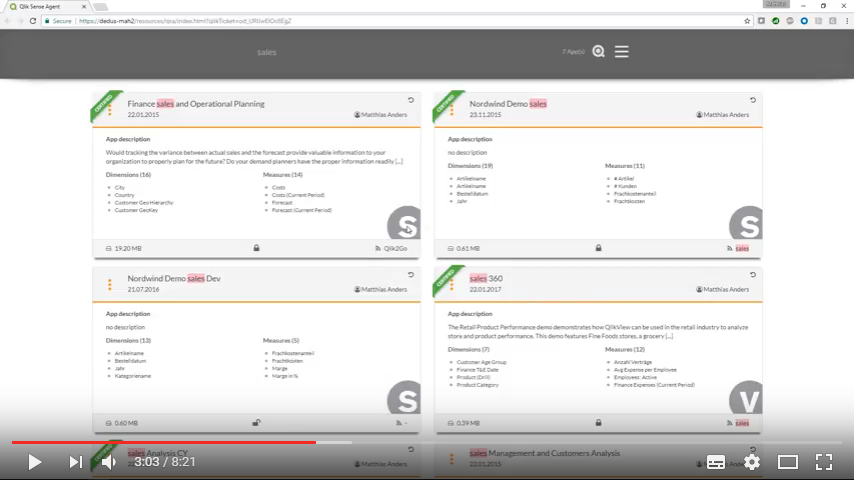This screenshot has height=480, width=854.
Task: Click sales stream tag on sales 360 card
Action: coord(742,423)
